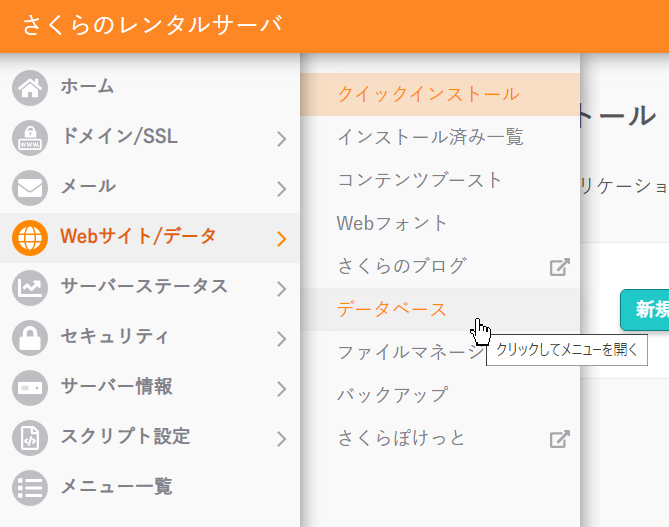Select クイックインストール in submenu
This screenshot has width=669, height=527.
[x=440, y=94]
